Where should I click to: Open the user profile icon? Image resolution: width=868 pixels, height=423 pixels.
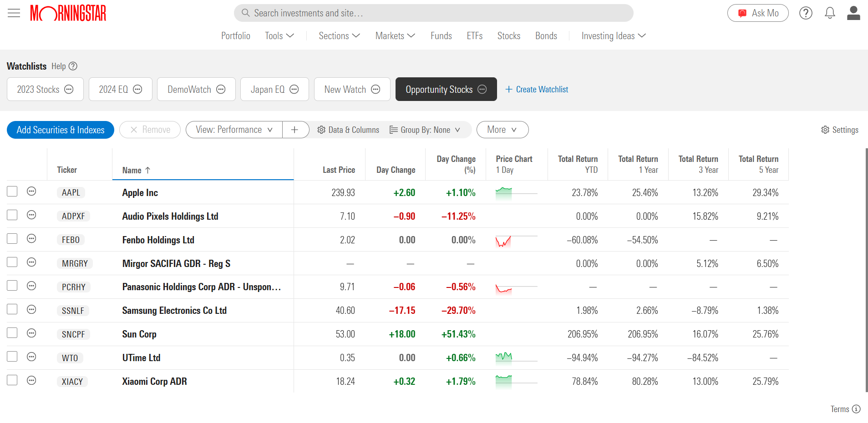point(853,13)
